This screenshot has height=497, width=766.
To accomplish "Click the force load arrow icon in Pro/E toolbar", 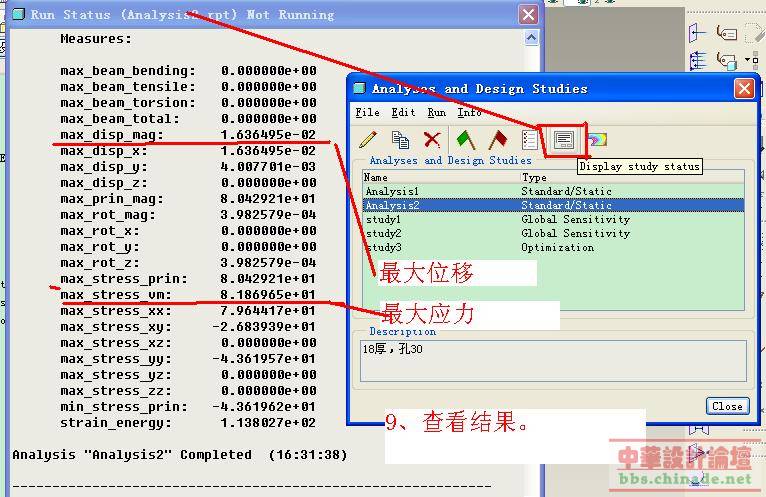I will (x=698, y=33).
